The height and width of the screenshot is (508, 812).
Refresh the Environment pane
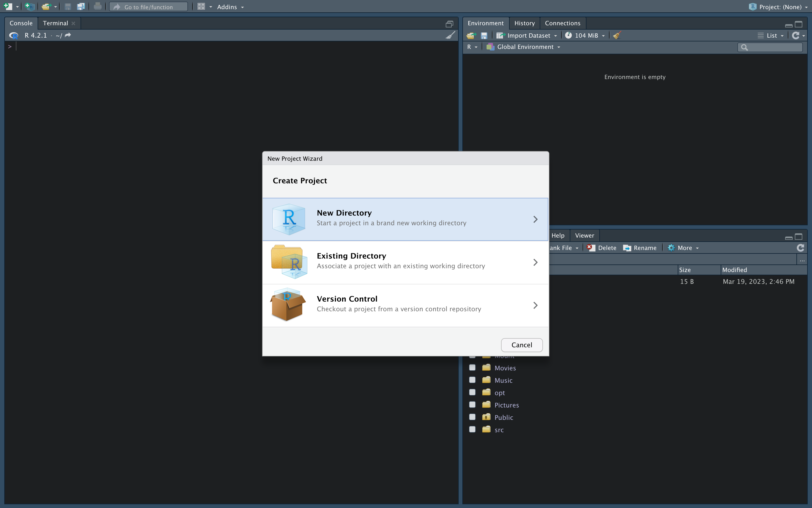(x=796, y=35)
